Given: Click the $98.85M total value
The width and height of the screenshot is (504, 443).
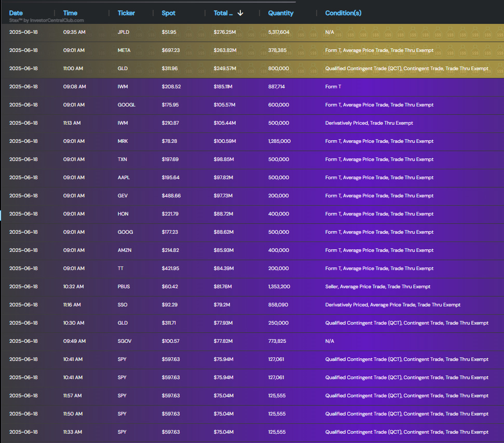Looking at the screenshot, I should pos(224,159).
